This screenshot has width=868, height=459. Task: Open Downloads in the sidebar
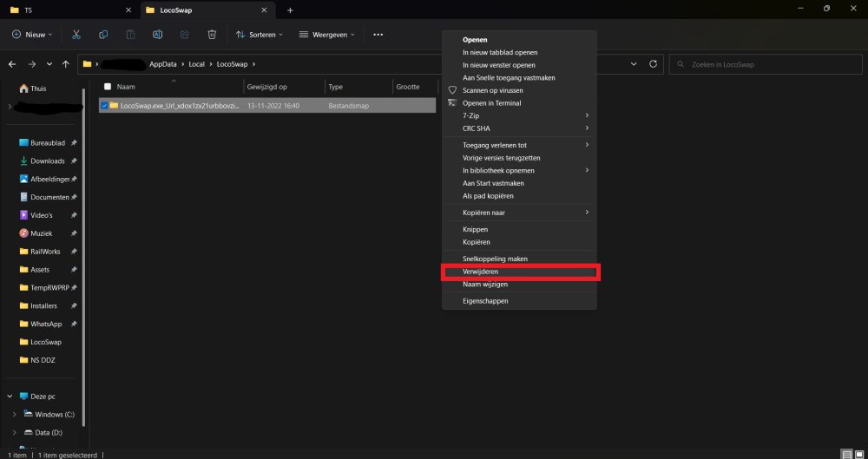47,161
